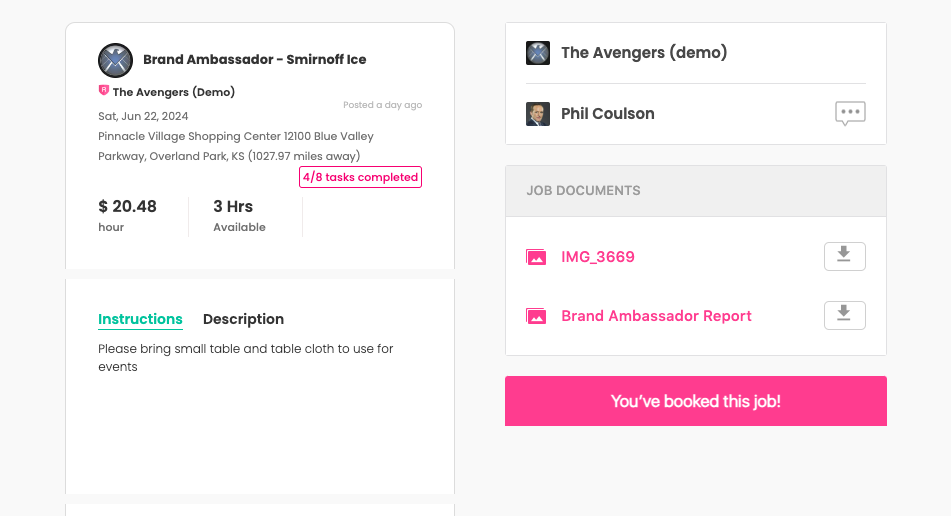Click Phil Coulson's name
The width and height of the screenshot is (951, 516).
[x=608, y=114]
